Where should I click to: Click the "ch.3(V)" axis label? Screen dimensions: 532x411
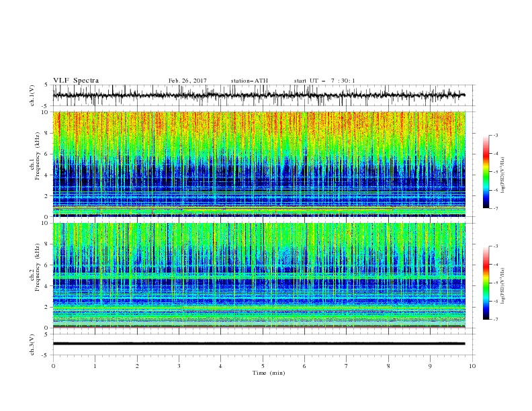point(32,345)
